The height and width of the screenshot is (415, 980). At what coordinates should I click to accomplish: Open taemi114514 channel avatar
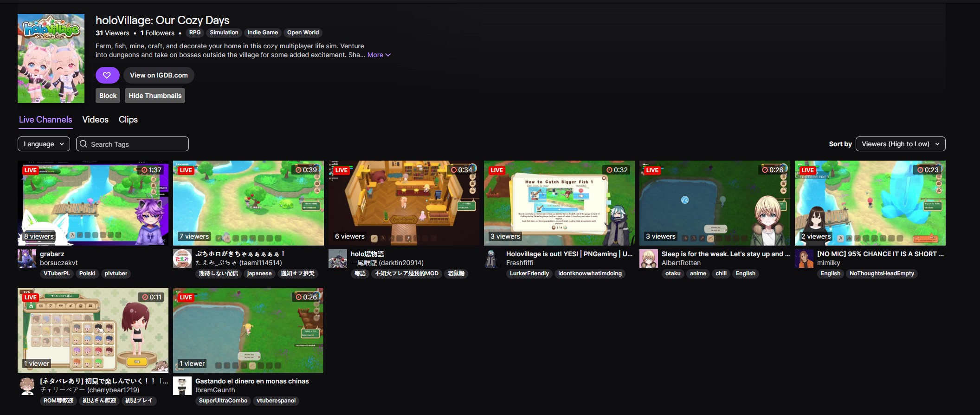(182, 259)
